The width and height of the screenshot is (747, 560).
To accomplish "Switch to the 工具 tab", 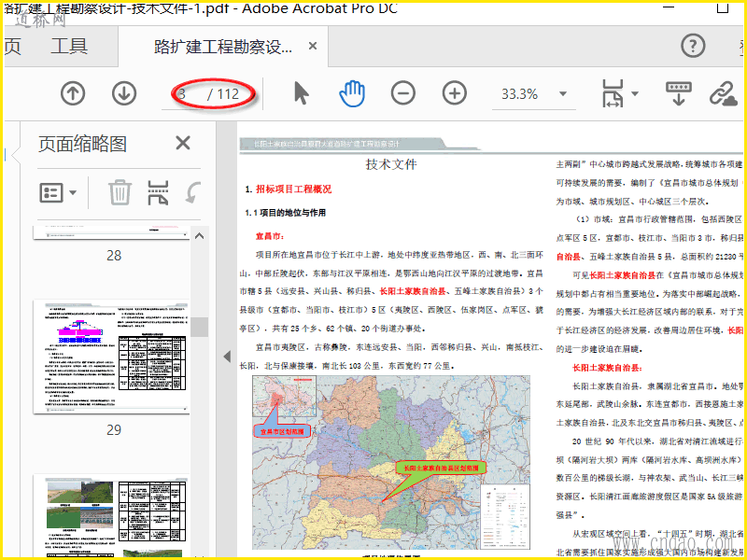I will point(69,47).
